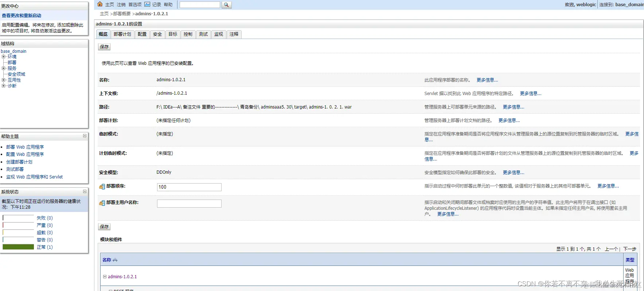644x291 pixels.
Task: Switch to the 配置 tab
Action: point(142,34)
